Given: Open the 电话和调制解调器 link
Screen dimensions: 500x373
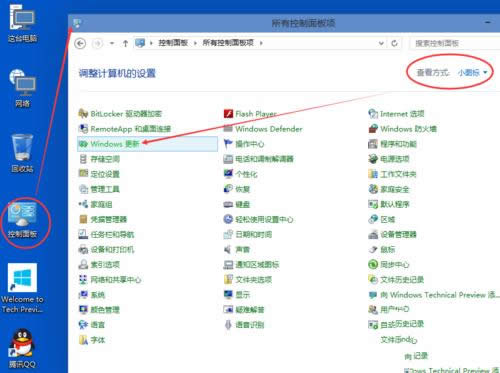Looking at the screenshot, I should coord(264,159).
